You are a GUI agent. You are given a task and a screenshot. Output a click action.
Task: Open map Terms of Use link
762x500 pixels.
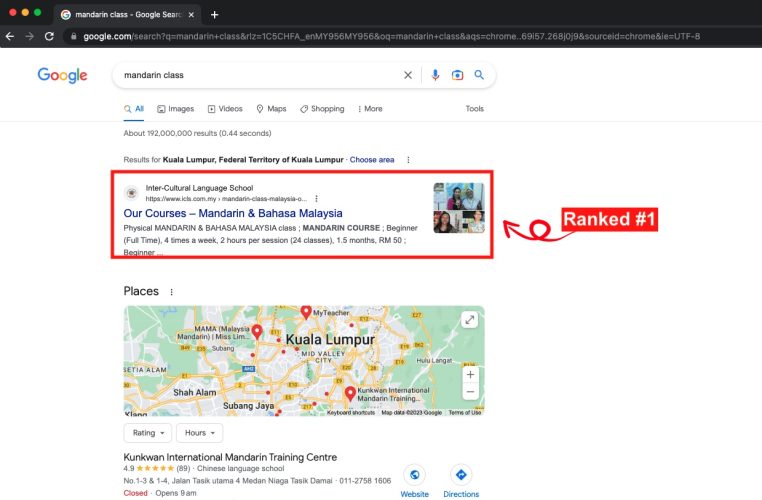tap(465, 413)
